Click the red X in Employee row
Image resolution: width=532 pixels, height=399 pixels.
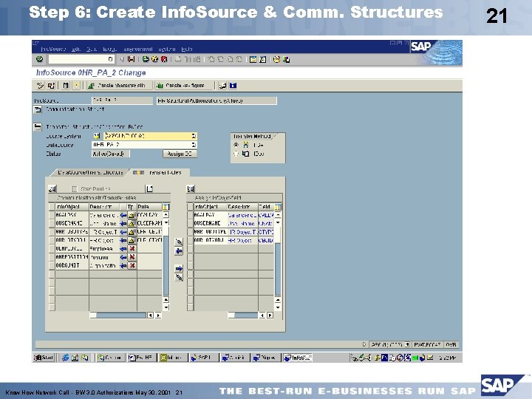[x=132, y=249]
